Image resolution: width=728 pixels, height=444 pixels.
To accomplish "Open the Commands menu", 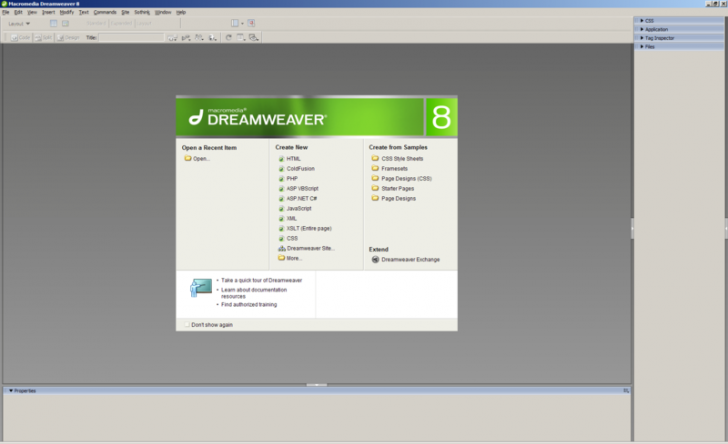I will [x=105, y=12].
